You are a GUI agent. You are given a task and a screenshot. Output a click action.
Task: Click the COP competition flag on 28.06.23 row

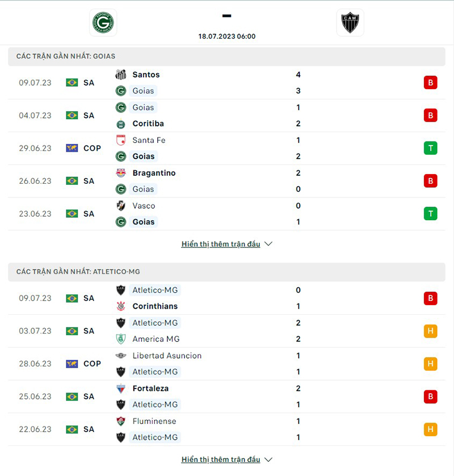point(71,364)
